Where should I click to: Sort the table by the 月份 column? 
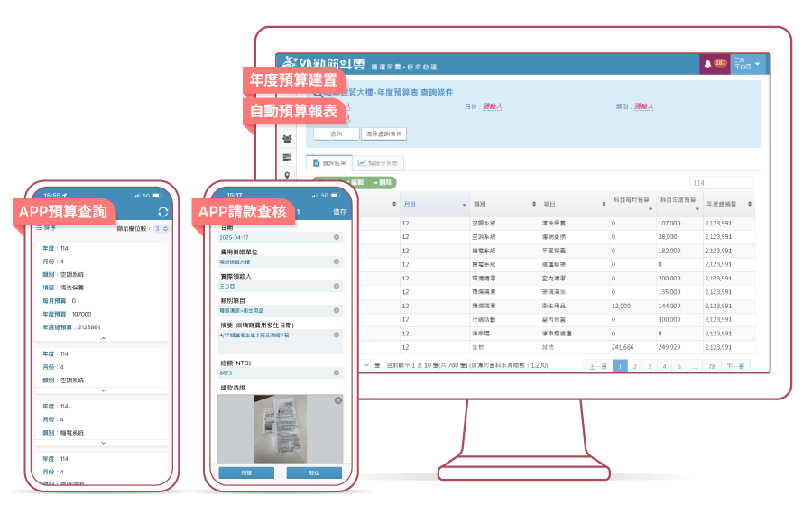click(435, 204)
